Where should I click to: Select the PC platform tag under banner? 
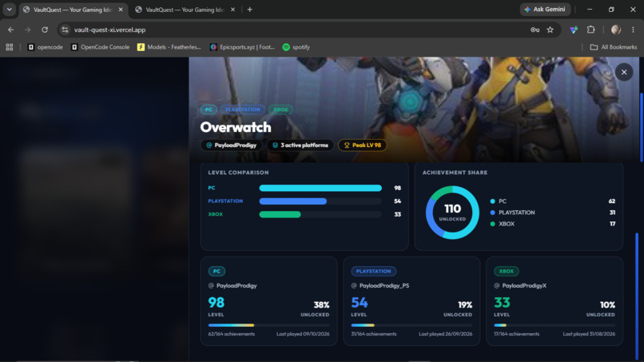[x=209, y=109]
